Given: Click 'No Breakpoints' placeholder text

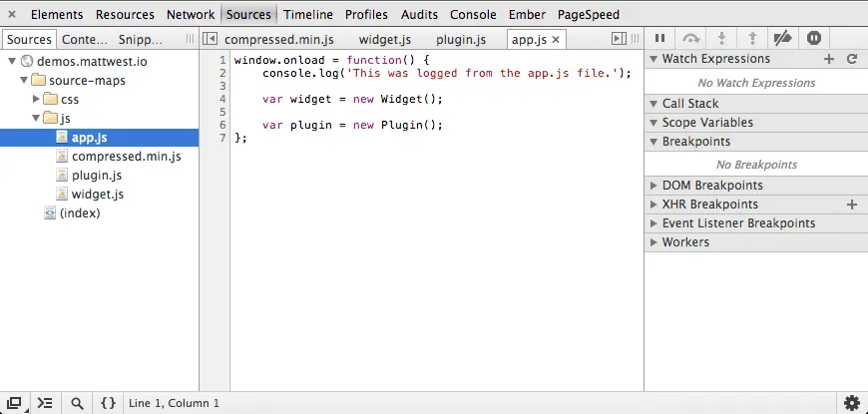Looking at the screenshot, I should pos(756,165).
